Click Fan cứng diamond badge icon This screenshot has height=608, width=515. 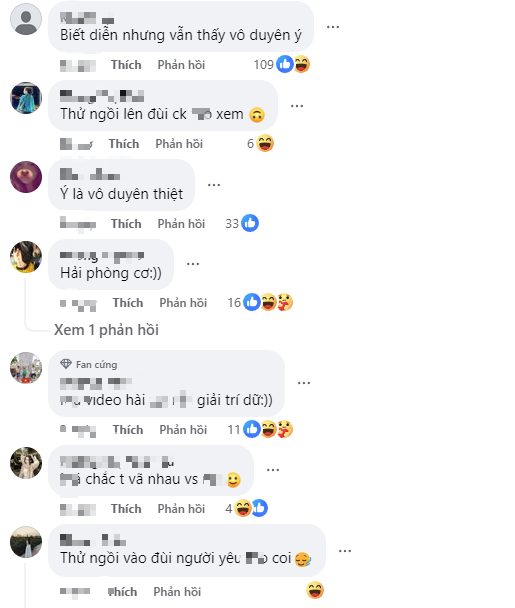pyautogui.click(x=66, y=364)
